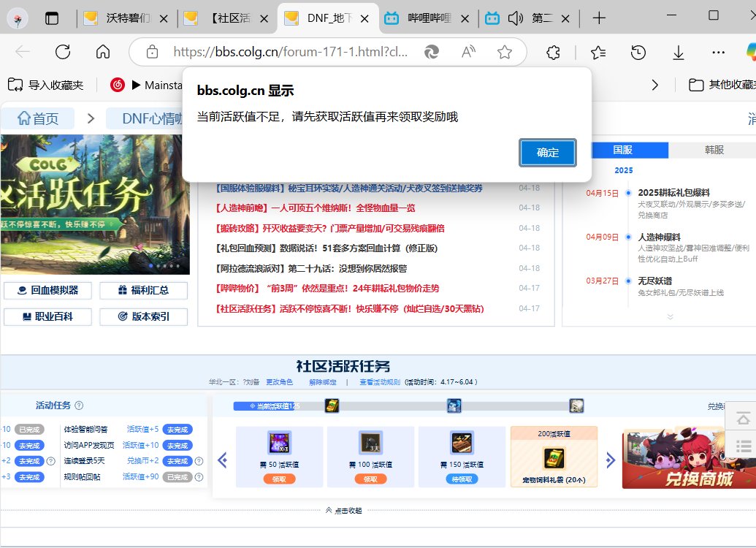Image resolution: width=756 pixels, height=548 pixels.
Task: Close the 沃特碧们 tab
Action: [x=164, y=19]
